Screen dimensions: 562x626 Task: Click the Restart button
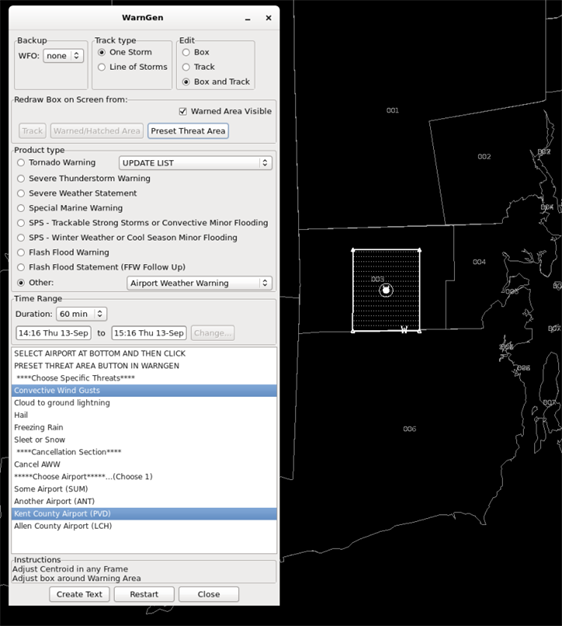coord(144,594)
